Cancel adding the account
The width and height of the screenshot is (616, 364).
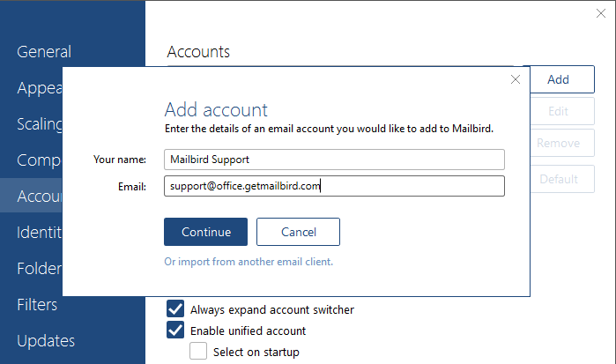(298, 232)
